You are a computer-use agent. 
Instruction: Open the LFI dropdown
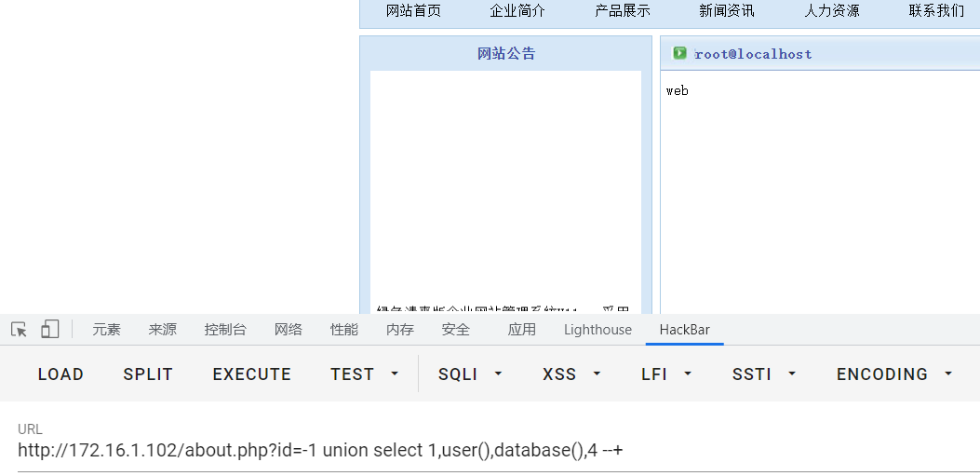click(x=666, y=374)
